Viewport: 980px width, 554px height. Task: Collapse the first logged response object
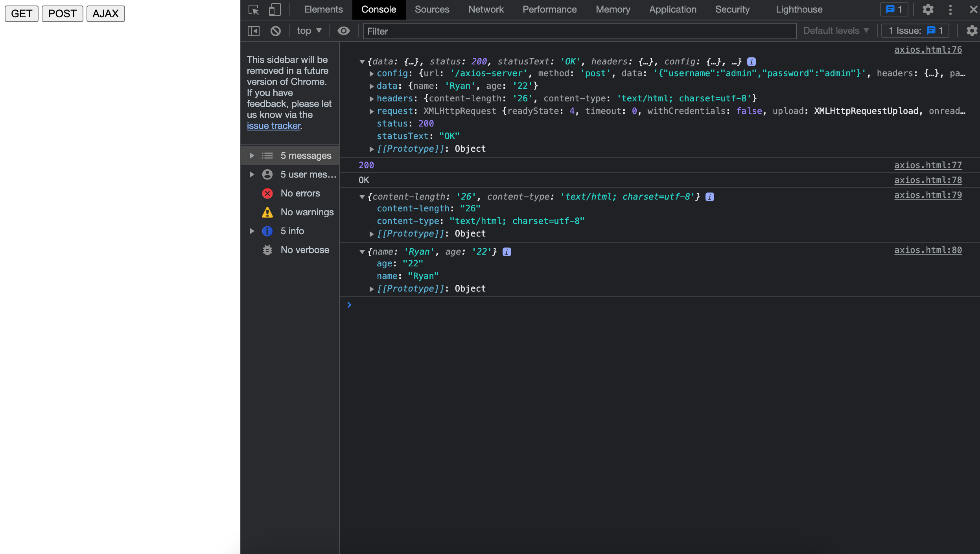tap(362, 62)
